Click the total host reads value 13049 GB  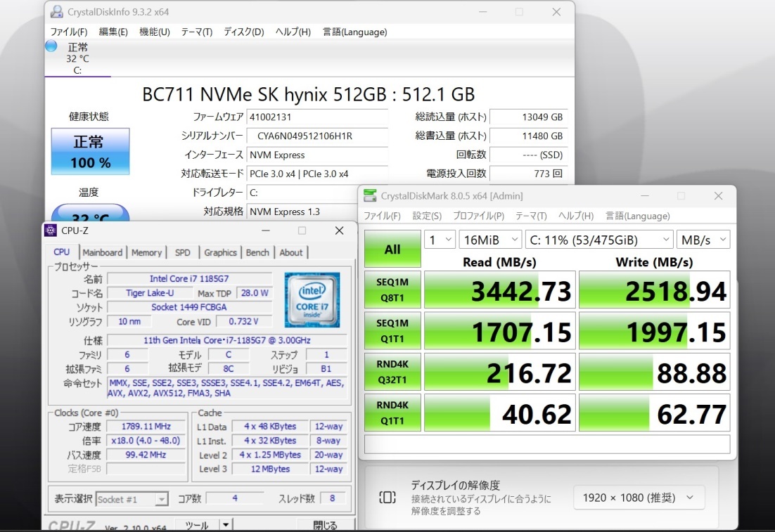tap(528, 117)
